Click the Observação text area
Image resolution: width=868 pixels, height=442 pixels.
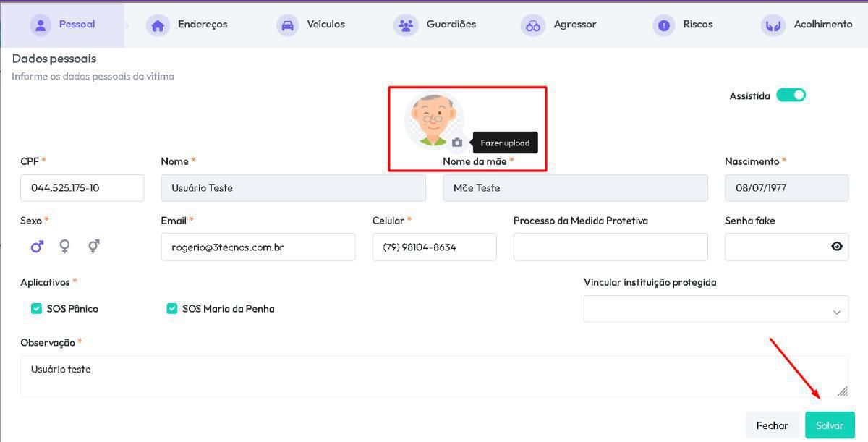434,376
